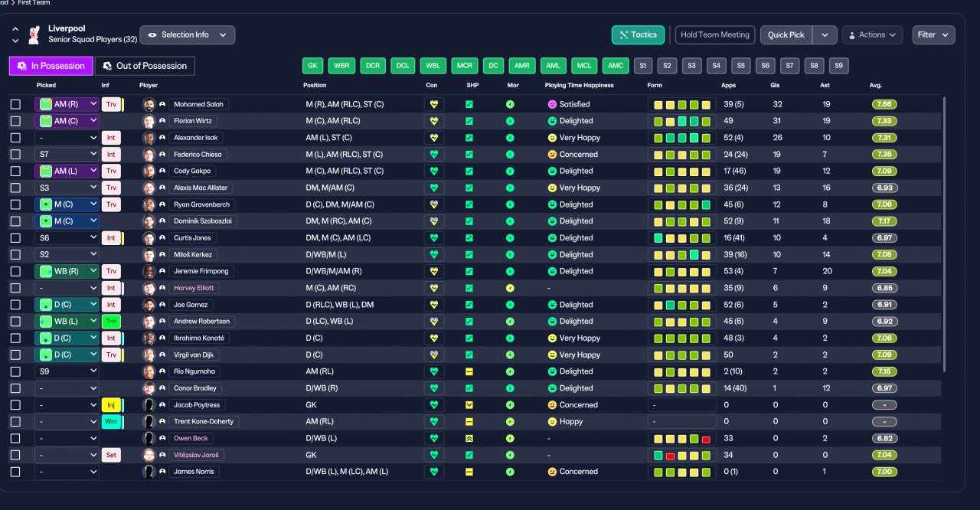980x510 pixels.
Task: Expand the Quick Pick arrow dropdown
Action: (825, 34)
